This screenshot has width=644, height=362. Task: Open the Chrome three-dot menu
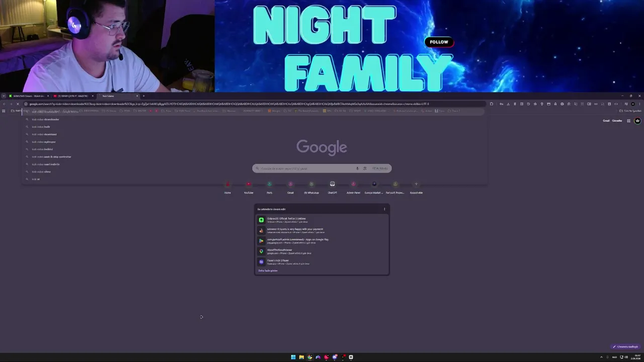[639, 104]
